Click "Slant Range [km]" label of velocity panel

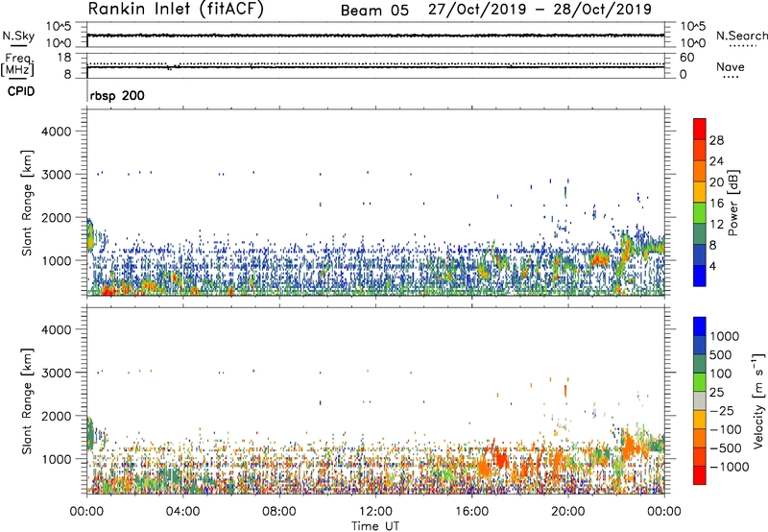tap(27, 401)
